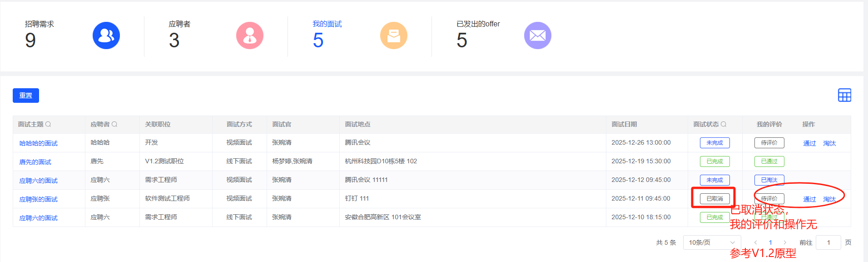Click the previous page arrow in pagination
Image resolution: width=868 pixels, height=262 pixels.
(756, 242)
